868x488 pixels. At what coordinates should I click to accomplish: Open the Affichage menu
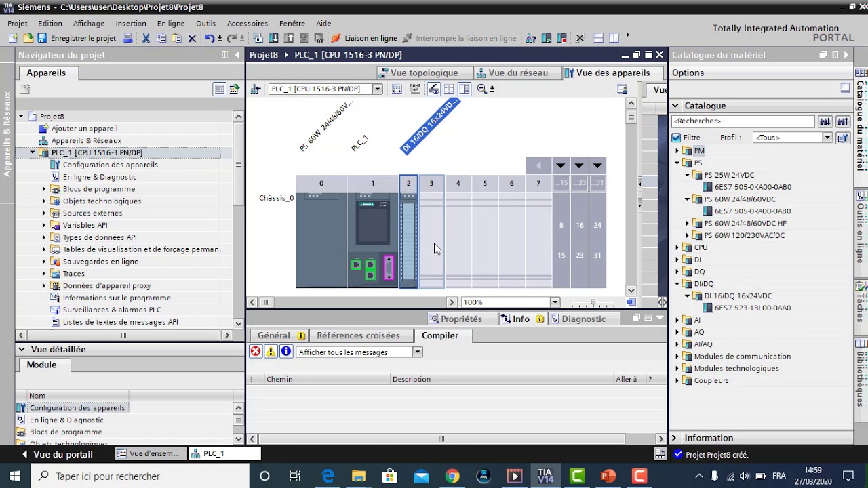[x=88, y=23]
